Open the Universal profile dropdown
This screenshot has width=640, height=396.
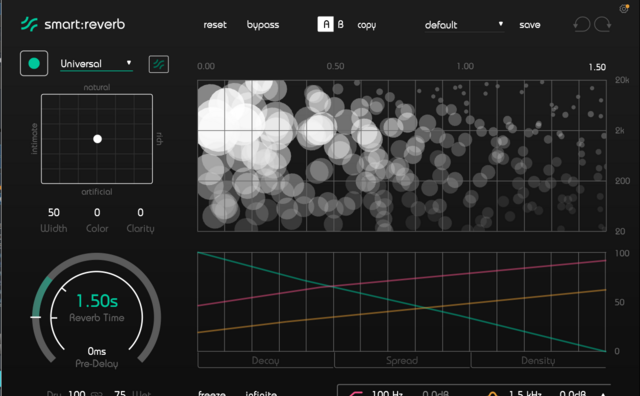point(96,64)
